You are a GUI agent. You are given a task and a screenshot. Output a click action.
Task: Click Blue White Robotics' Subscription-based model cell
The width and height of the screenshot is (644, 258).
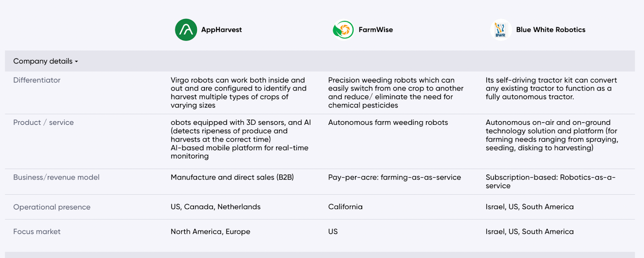[x=550, y=182]
